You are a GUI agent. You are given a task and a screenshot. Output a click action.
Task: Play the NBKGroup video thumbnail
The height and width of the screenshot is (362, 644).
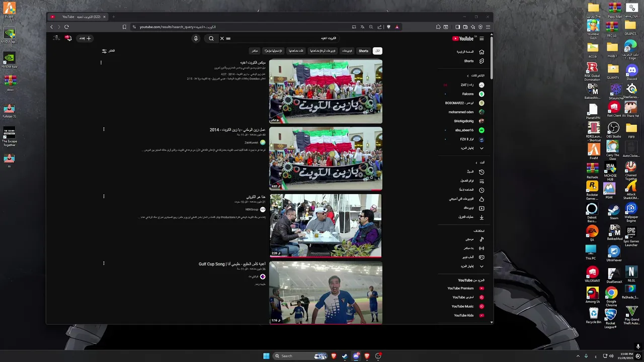pyautogui.click(x=326, y=226)
